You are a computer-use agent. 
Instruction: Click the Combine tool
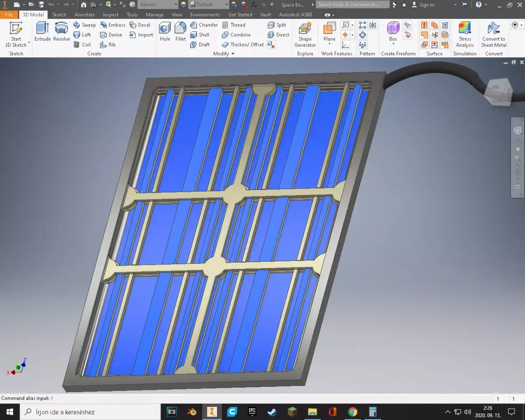click(236, 35)
